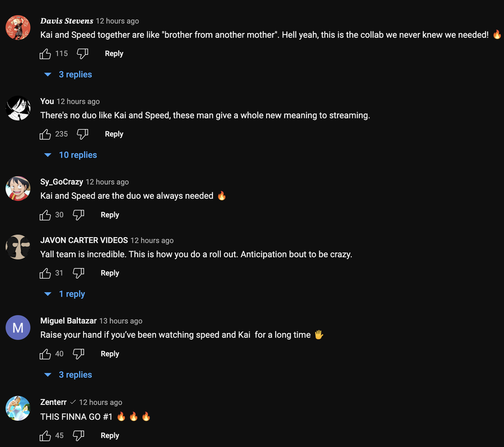The height and width of the screenshot is (447, 504).
Task: Dislike Davis Stevens' comment
Action: click(82, 54)
